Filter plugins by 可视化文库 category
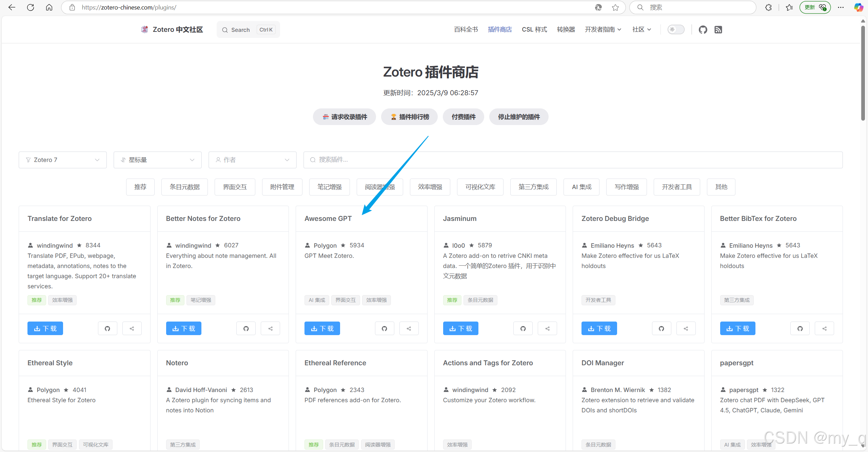This screenshot has width=868, height=452. pyautogui.click(x=480, y=187)
